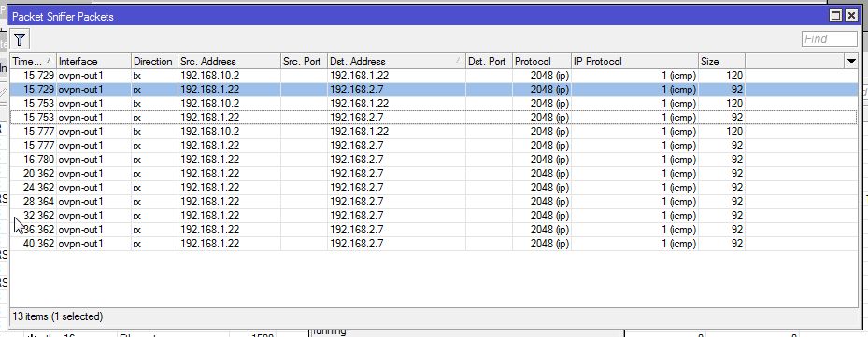Select the tx packet at time 15.777
This screenshot has height=337, width=868.
(x=434, y=132)
